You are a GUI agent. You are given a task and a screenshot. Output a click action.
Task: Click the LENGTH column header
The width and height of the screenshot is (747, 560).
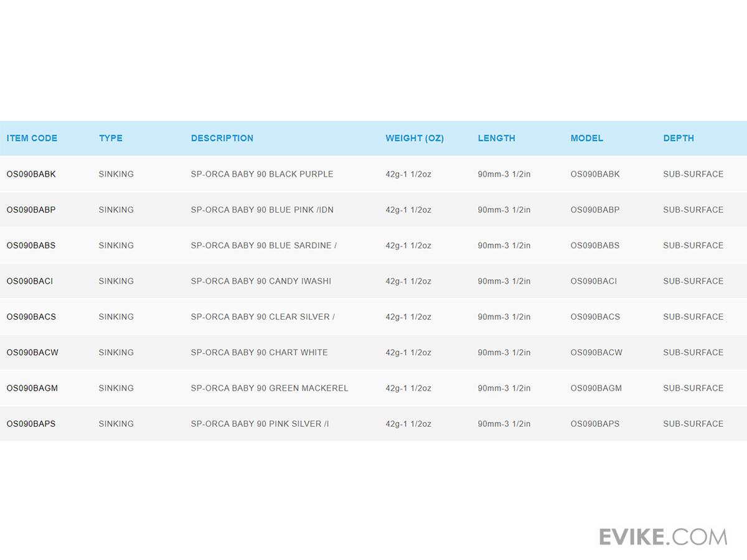click(497, 138)
